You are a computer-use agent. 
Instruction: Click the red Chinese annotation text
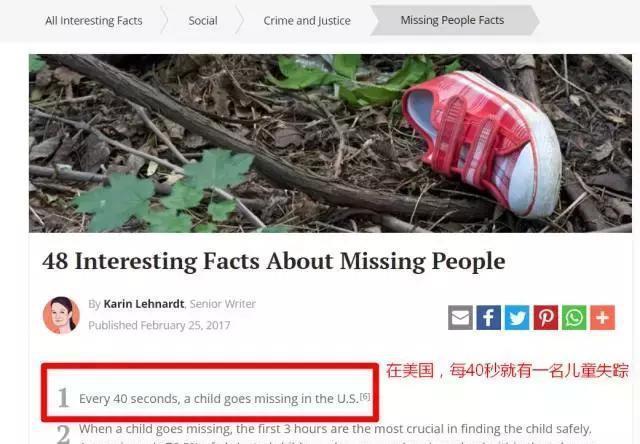[x=507, y=371]
